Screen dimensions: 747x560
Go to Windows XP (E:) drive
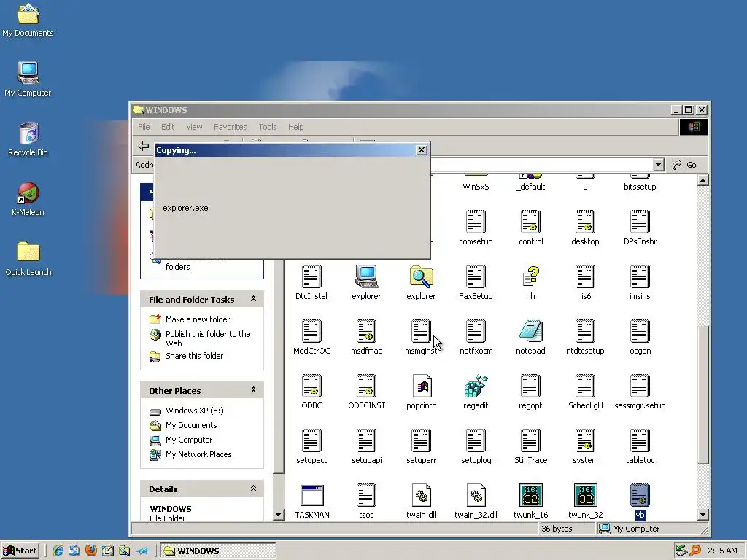[194, 411]
